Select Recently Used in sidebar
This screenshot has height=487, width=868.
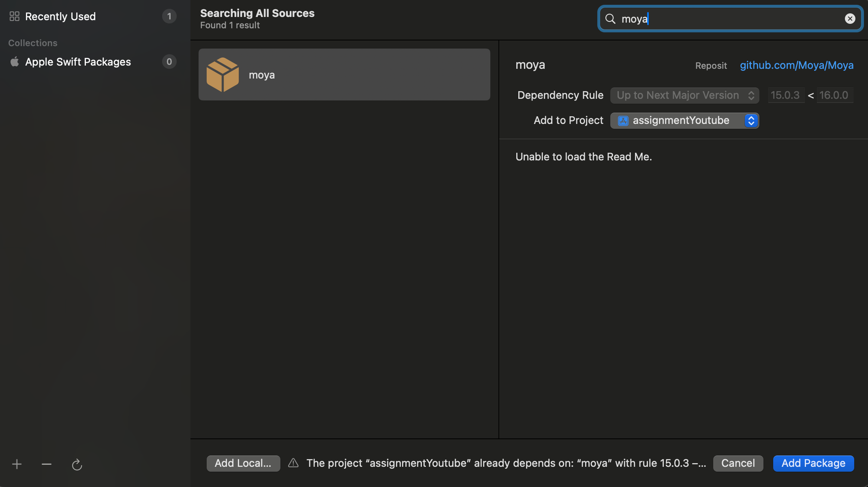(x=92, y=16)
